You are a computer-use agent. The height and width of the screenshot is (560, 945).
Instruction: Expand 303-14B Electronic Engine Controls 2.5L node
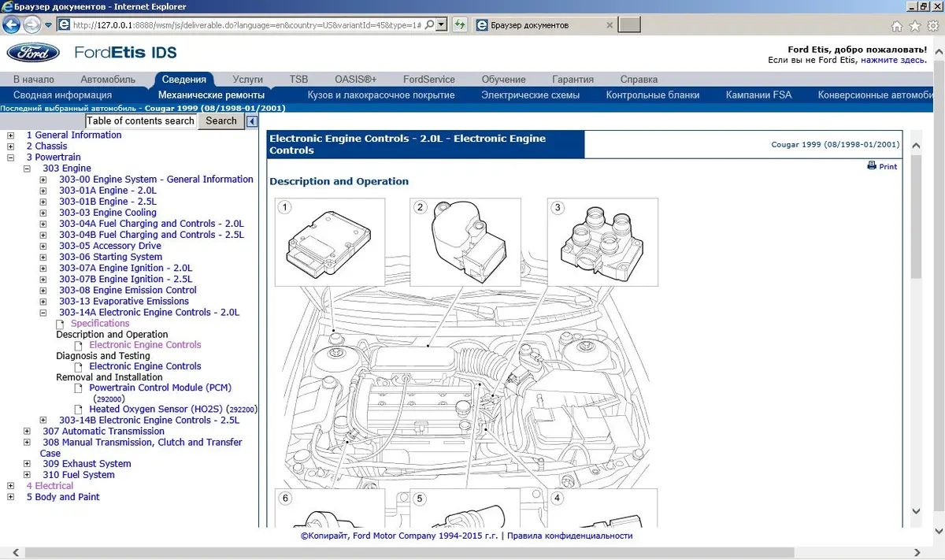[x=43, y=421]
